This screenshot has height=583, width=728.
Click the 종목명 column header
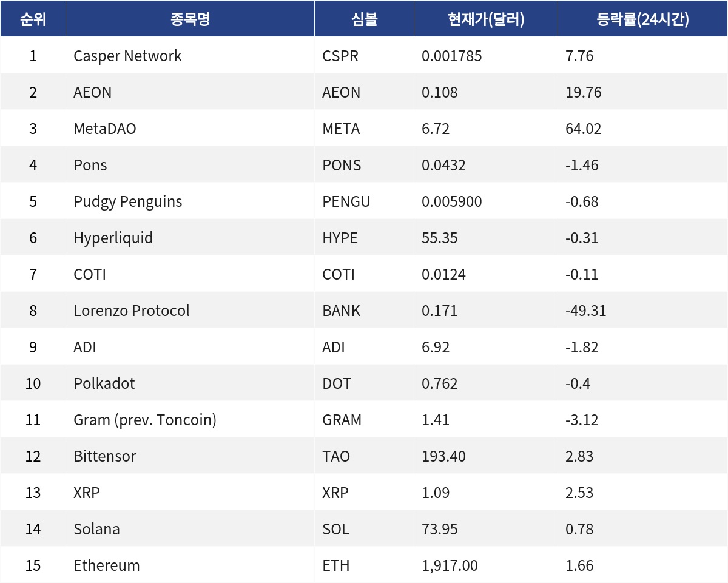[x=190, y=19]
